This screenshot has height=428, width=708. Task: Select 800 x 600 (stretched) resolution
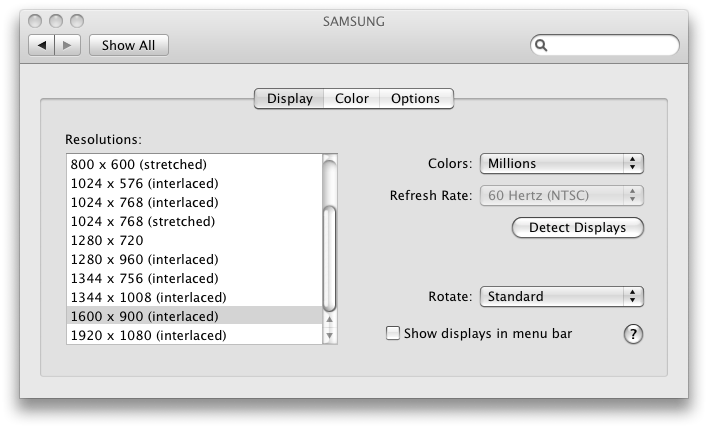[x=194, y=164]
